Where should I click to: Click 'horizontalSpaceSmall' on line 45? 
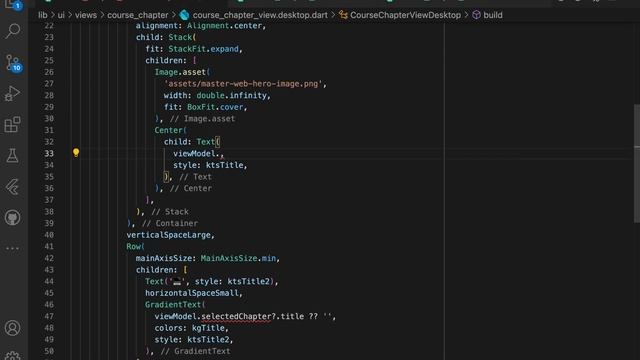(191, 293)
